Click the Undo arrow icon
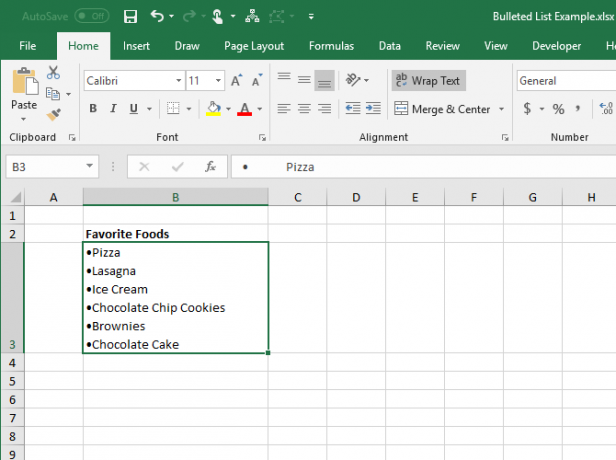The image size is (616, 460). tap(157, 16)
